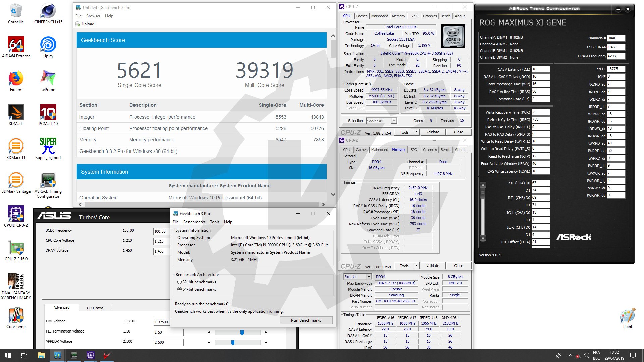The image size is (644, 362).
Task: Open Firefox desktop shortcut
Action: pyautogui.click(x=16, y=81)
